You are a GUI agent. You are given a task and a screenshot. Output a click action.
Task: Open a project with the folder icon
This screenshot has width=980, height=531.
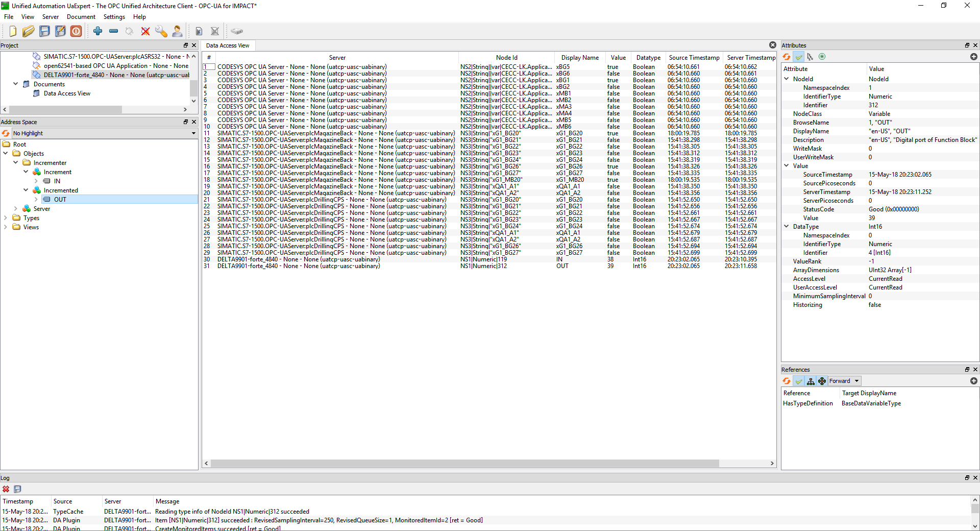29,31
